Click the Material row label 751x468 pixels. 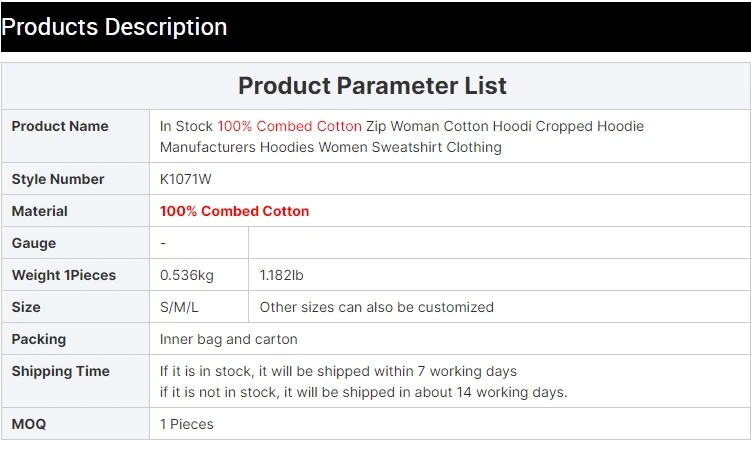(x=40, y=211)
